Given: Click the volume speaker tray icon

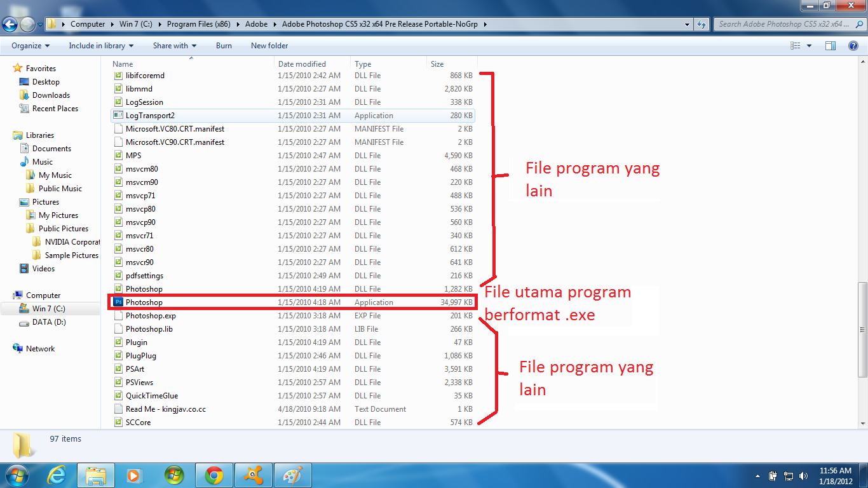Looking at the screenshot, I should click(804, 475).
